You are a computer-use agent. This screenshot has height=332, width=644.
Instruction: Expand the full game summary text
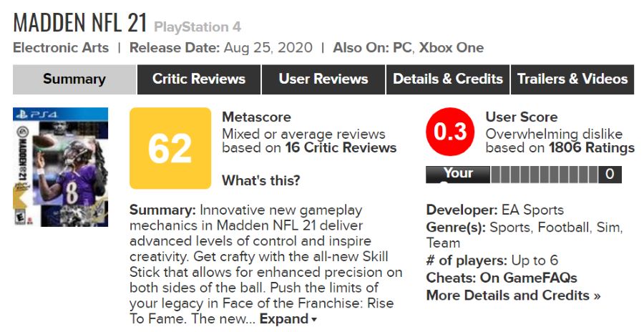point(288,319)
